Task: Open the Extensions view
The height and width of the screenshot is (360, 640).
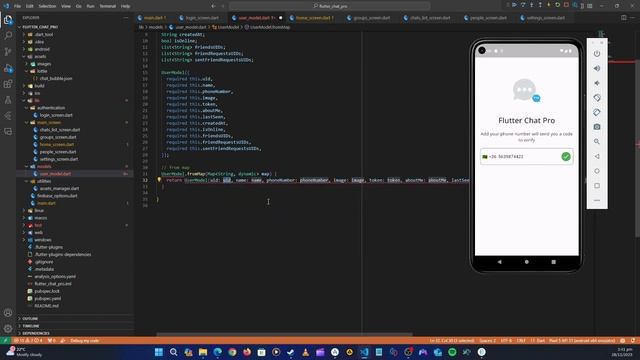Action: pyautogui.click(x=8, y=84)
